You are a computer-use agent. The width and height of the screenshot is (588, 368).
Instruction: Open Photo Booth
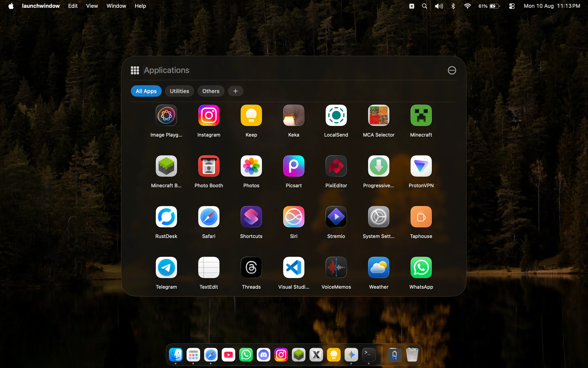click(209, 166)
